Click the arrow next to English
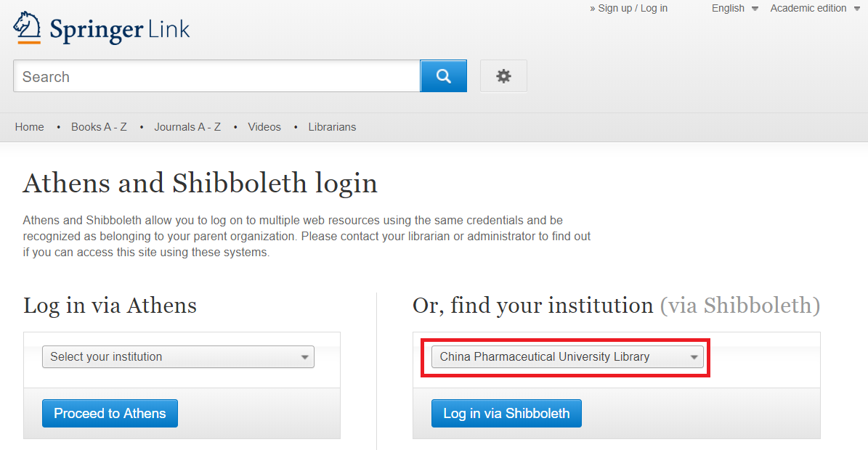 click(x=755, y=9)
